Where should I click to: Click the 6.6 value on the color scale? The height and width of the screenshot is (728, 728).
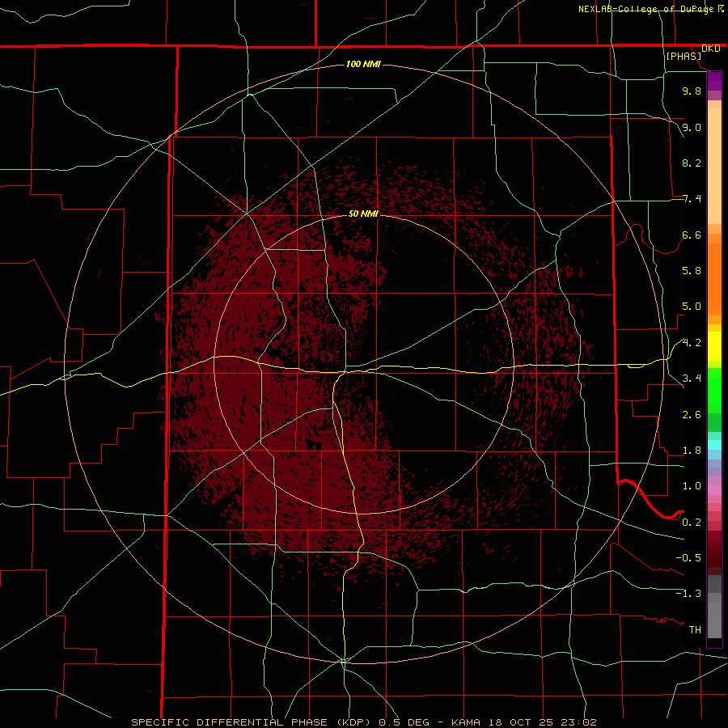[692, 235]
